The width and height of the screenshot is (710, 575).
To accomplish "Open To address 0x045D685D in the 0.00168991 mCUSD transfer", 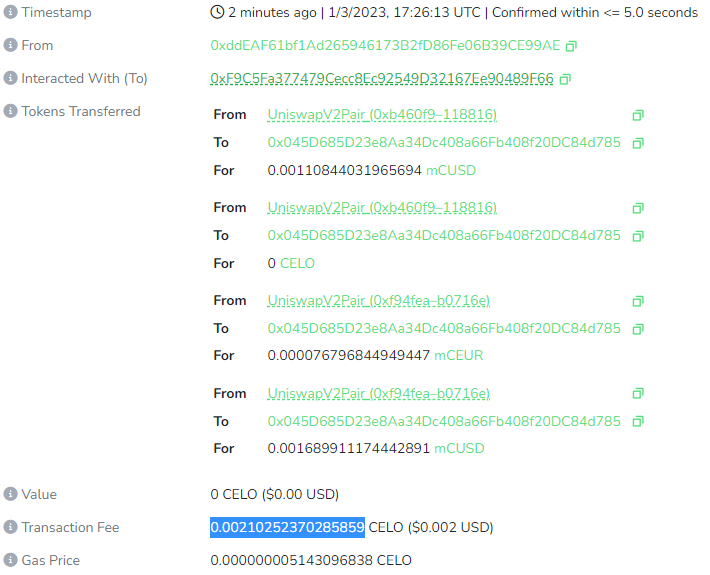I will (x=444, y=421).
